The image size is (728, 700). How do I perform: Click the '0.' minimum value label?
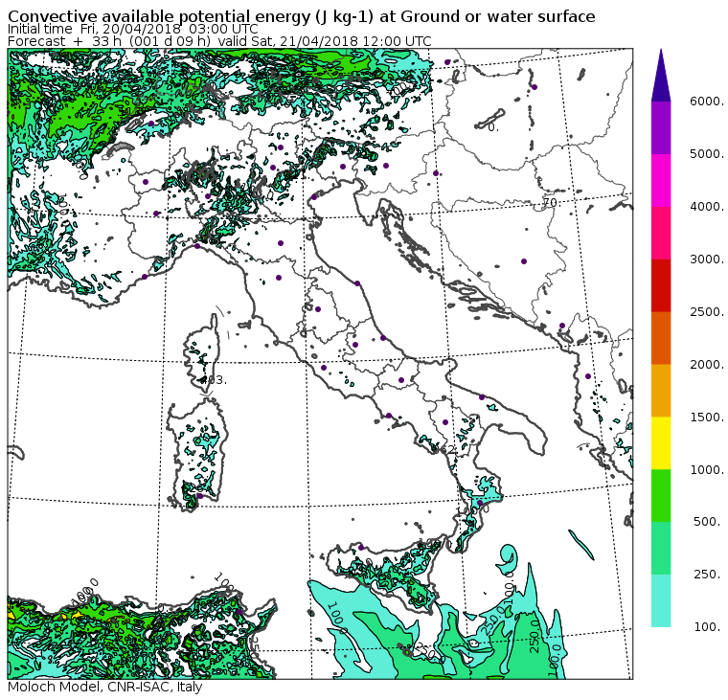493,127
